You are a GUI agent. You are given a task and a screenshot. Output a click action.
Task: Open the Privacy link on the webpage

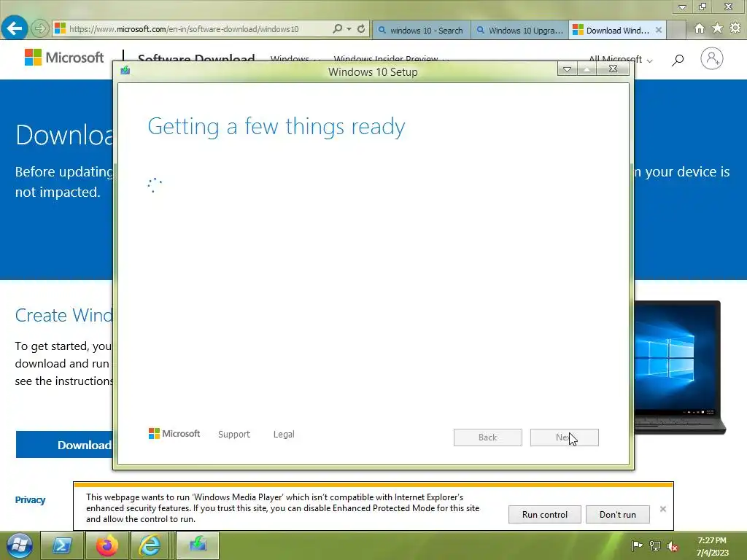click(x=30, y=500)
